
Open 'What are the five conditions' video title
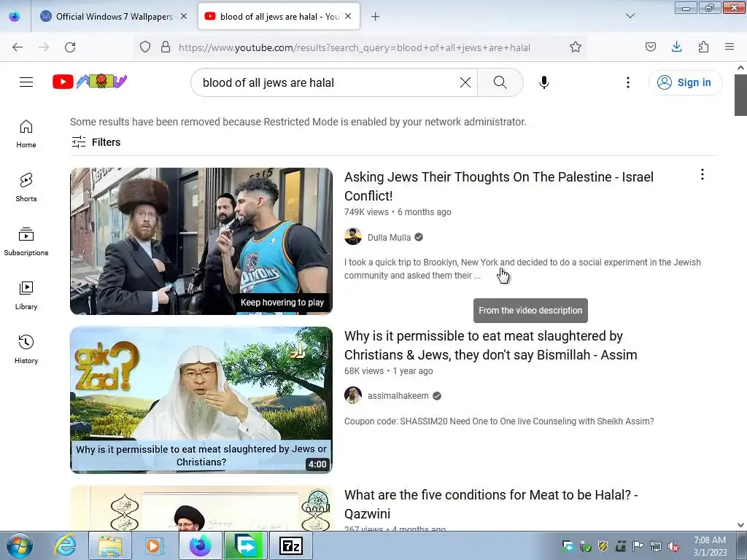click(491, 505)
